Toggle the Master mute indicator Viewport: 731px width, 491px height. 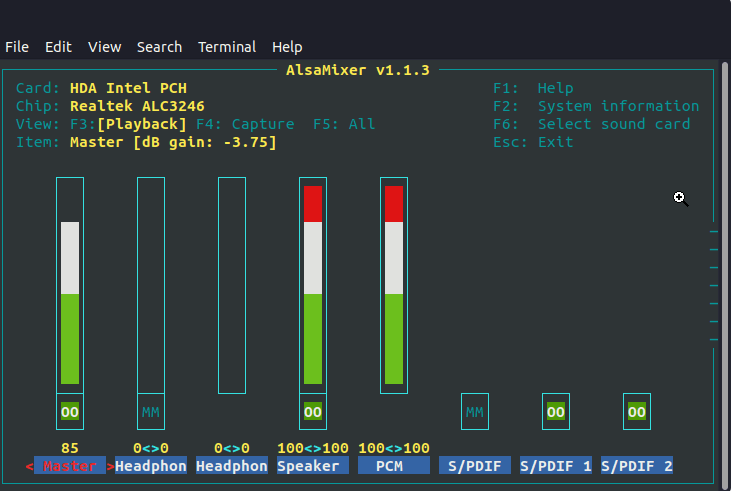[70, 412]
